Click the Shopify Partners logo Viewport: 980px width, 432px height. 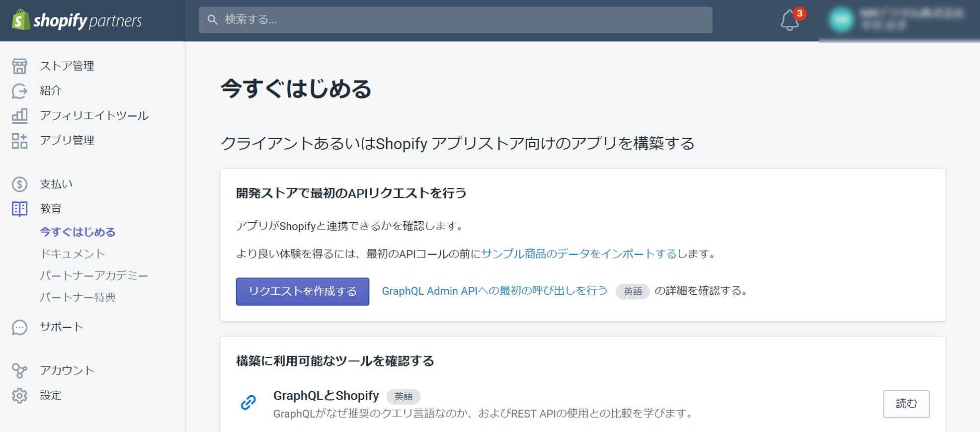[77, 20]
